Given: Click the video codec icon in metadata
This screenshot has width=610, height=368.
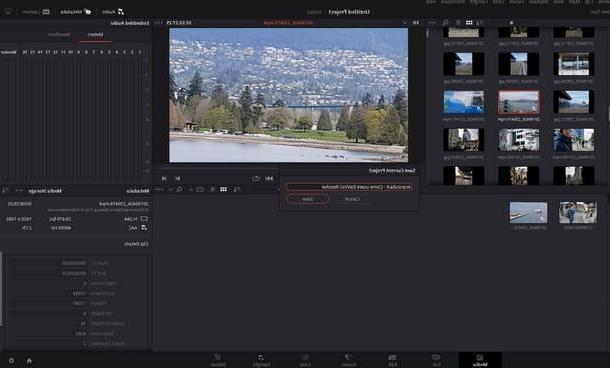Looking at the screenshot, I should point(144,219).
